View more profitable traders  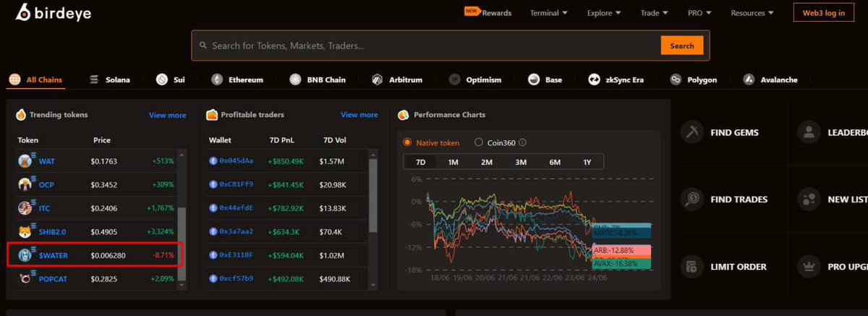[359, 115]
